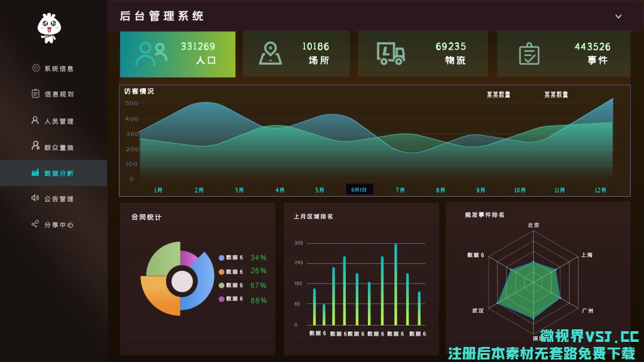Select the 人口 331269 stat card
Screen dimensions: 644x362
(x=177, y=54)
